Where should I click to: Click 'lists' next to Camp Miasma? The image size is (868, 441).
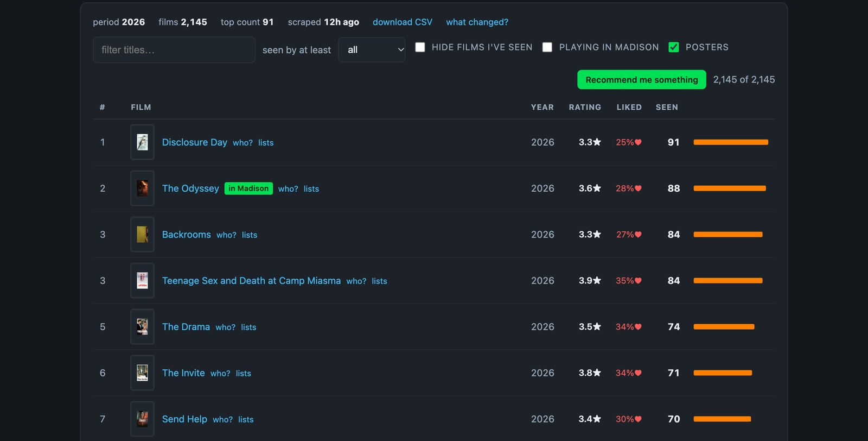click(x=380, y=281)
